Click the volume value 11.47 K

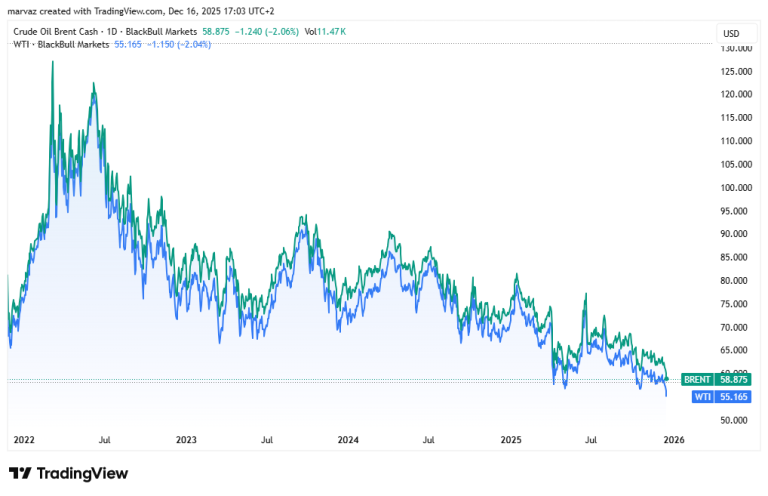pos(332,31)
